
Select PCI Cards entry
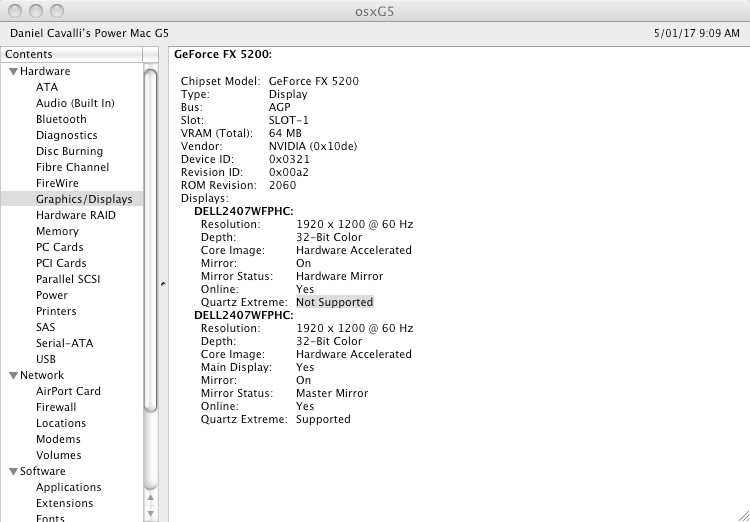(x=61, y=263)
